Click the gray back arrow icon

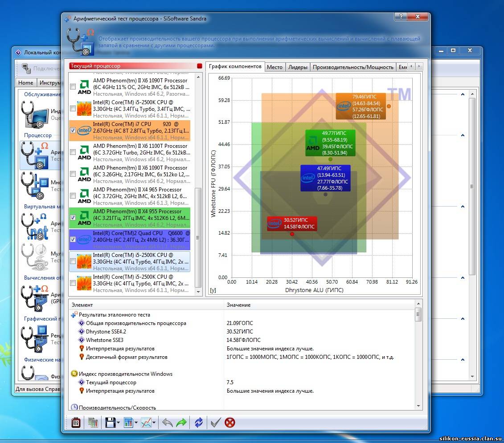167,423
